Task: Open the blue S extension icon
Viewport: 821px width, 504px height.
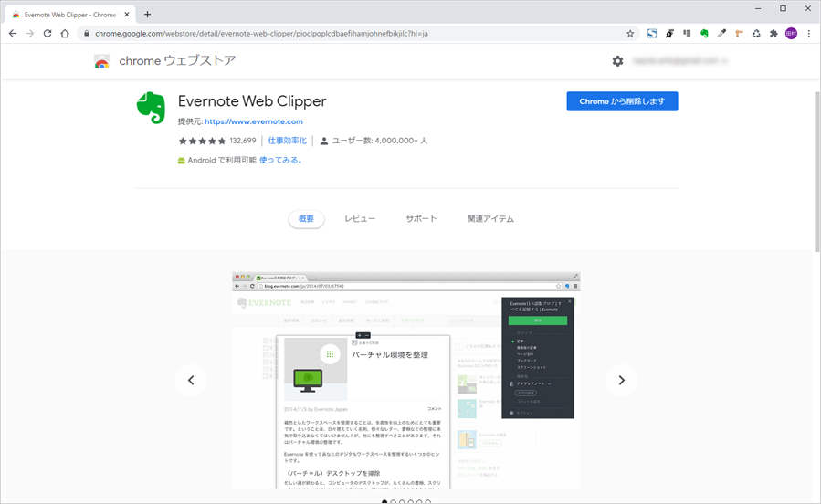Action: [x=652, y=34]
